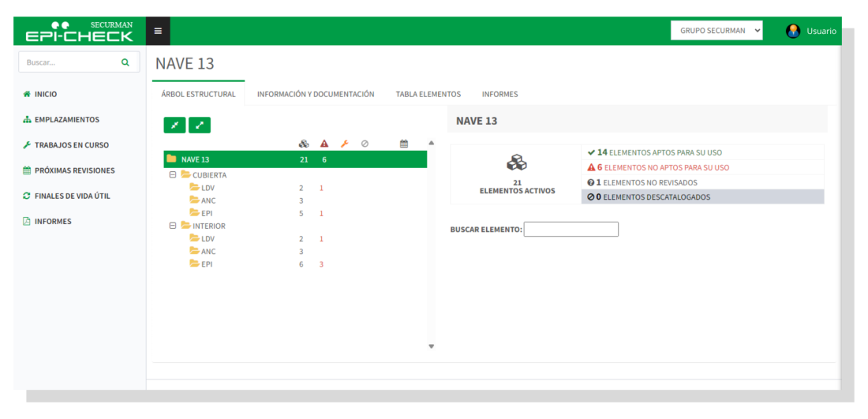Click the calendar column icon in the tree header
The width and height of the screenshot is (868, 419).
(404, 144)
